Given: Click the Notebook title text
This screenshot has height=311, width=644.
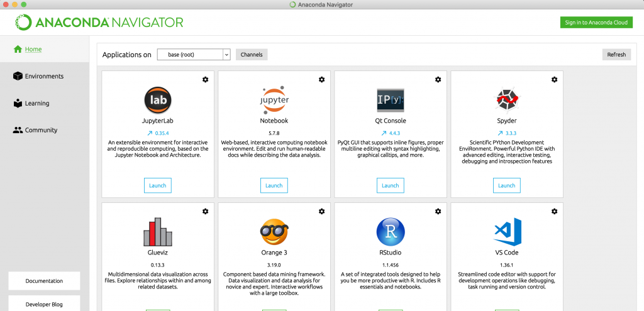Looking at the screenshot, I should (x=274, y=121).
